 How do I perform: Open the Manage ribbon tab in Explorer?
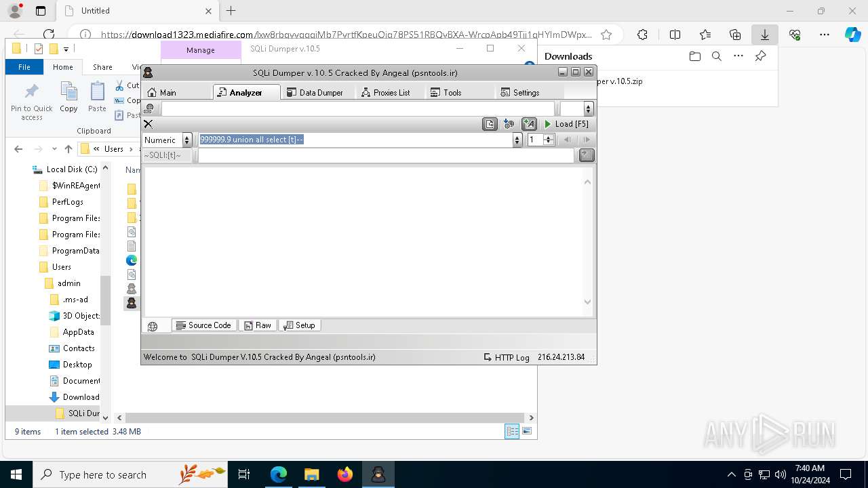tap(201, 50)
